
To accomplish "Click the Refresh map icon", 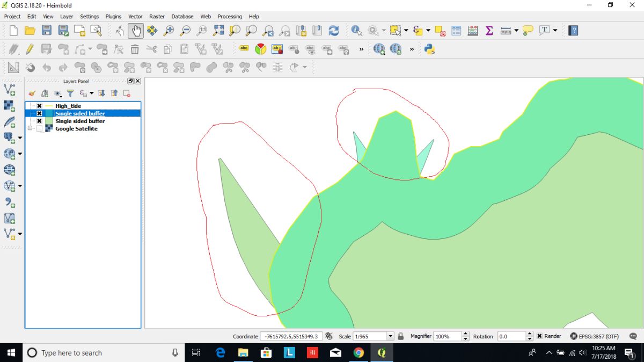I will pos(334,31).
